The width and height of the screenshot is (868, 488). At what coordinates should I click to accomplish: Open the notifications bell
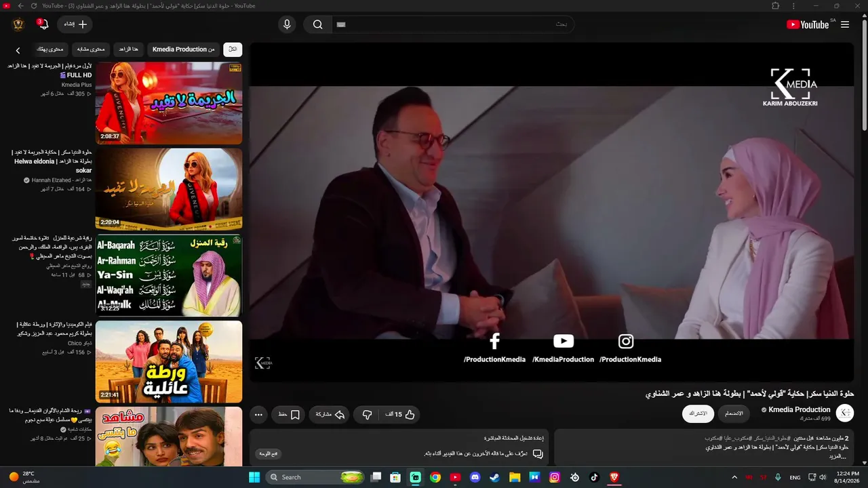(x=43, y=24)
